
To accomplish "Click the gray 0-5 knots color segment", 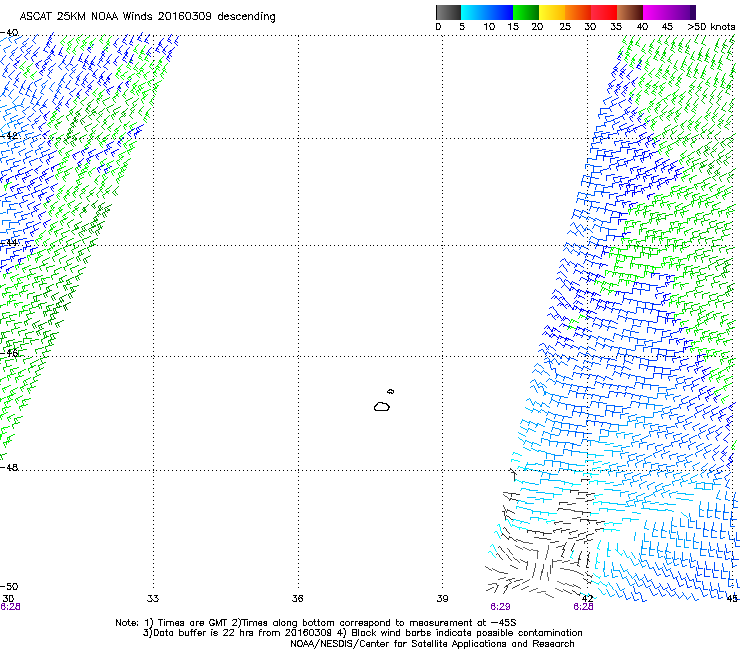I will click(448, 12).
